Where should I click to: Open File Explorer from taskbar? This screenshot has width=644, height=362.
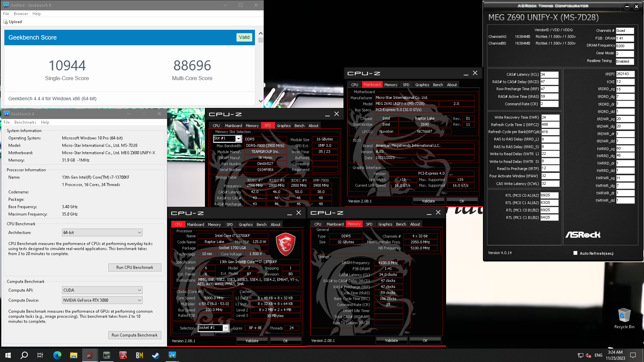74,355
